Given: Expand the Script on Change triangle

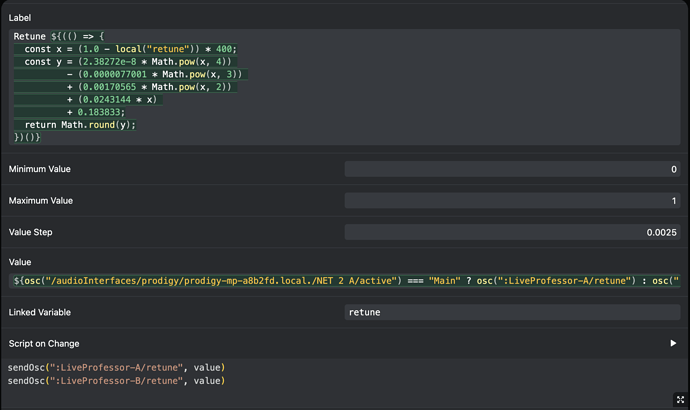Looking at the screenshot, I should click(x=673, y=343).
